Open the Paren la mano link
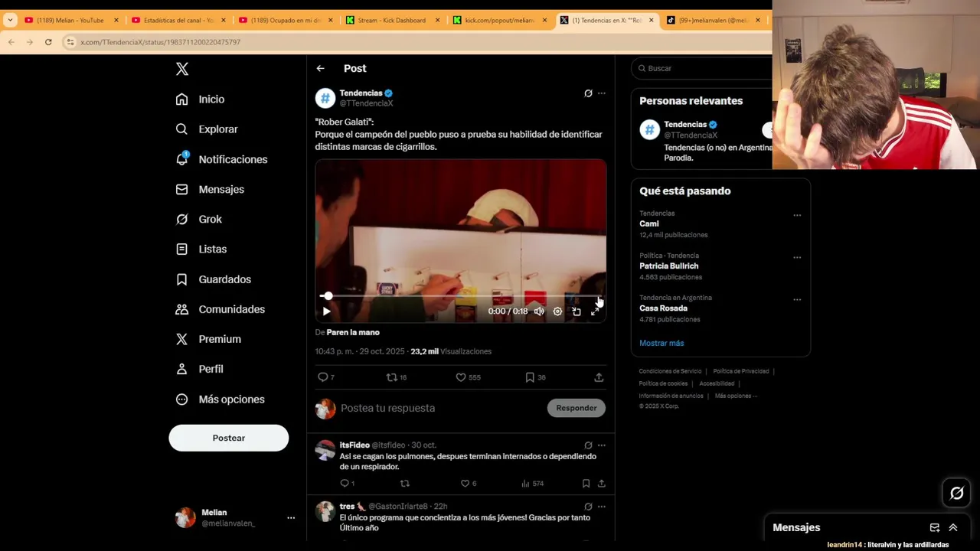 (x=353, y=332)
